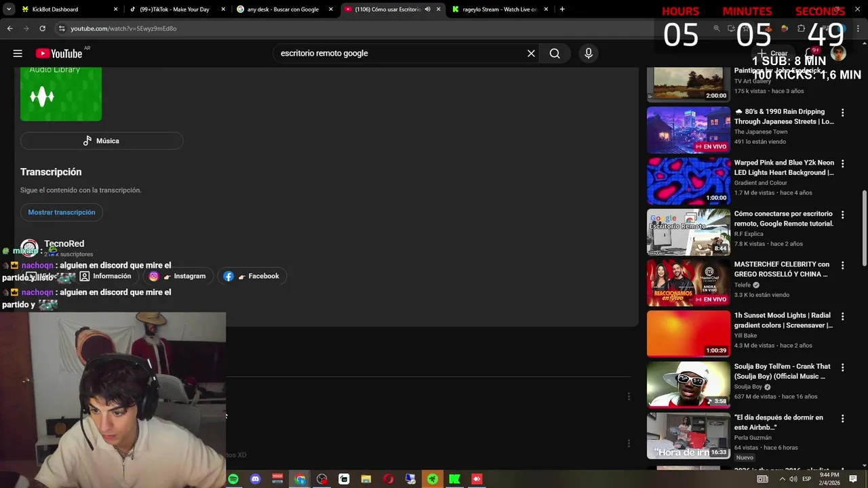This screenshot has width=868, height=488.
Task: Open Opera browser from the taskbar
Action: 388,479
